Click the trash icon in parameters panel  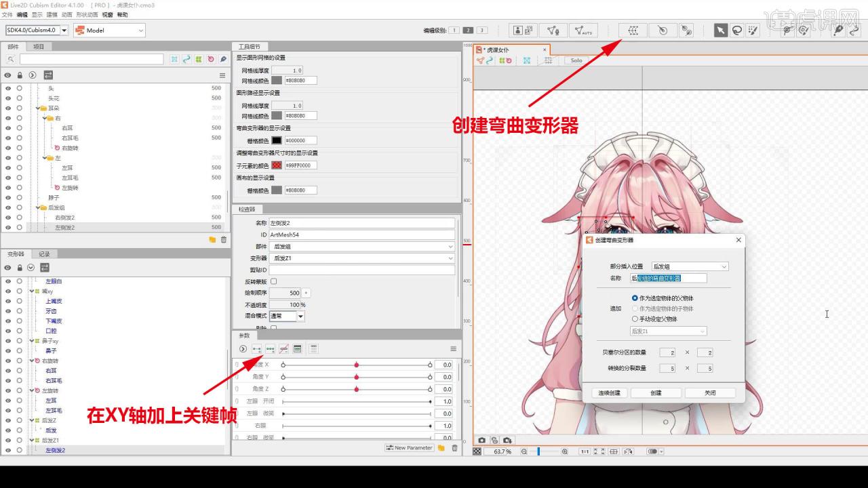click(x=454, y=448)
